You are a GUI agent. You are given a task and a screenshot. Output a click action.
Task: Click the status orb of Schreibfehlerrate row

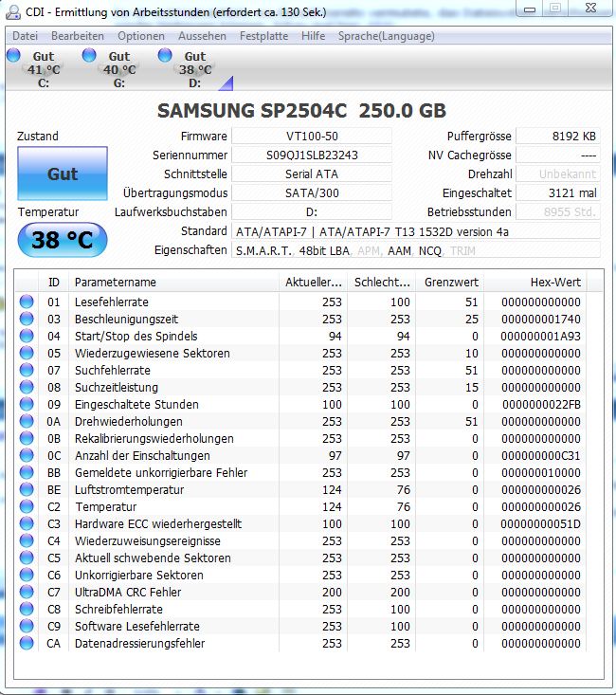point(27,609)
